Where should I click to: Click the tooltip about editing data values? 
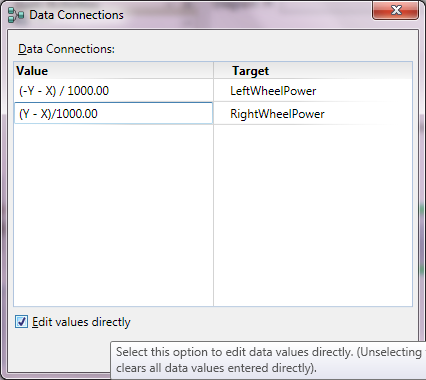(x=268, y=360)
